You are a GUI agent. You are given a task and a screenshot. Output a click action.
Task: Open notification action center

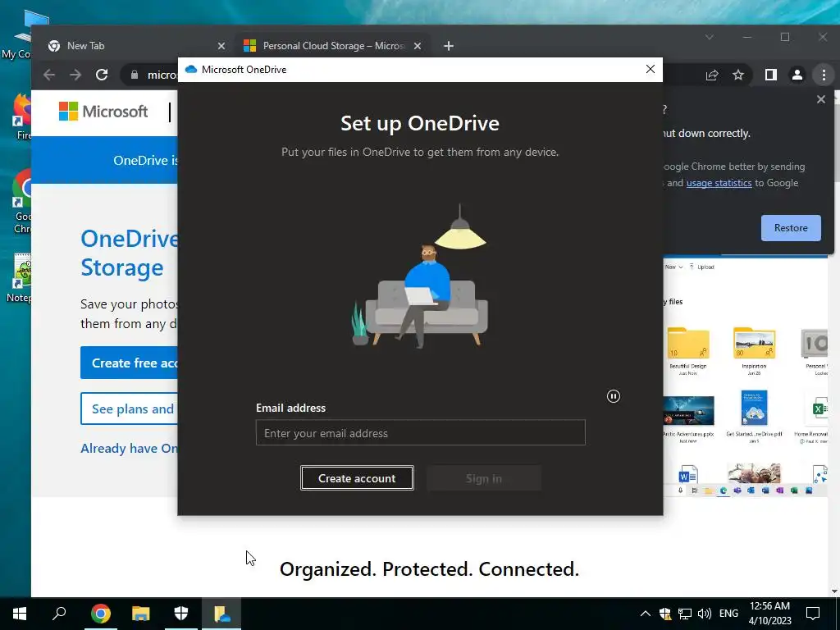(813, 614)
